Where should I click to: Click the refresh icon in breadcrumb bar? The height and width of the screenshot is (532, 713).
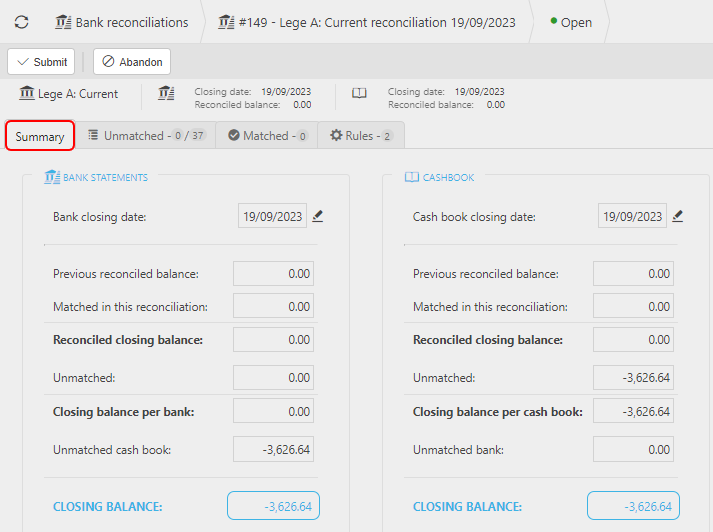pos(21,22)
